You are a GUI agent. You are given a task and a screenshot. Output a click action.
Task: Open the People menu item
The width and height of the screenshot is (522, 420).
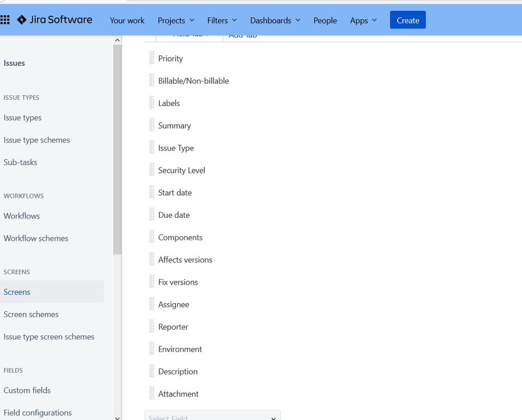pyautogui.click(x=325, y=20)
